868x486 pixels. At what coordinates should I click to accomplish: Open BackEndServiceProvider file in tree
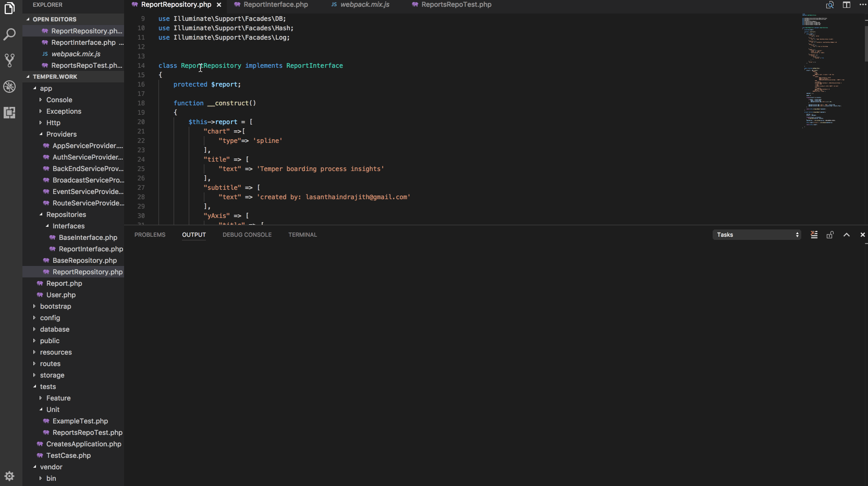point(73,169)
